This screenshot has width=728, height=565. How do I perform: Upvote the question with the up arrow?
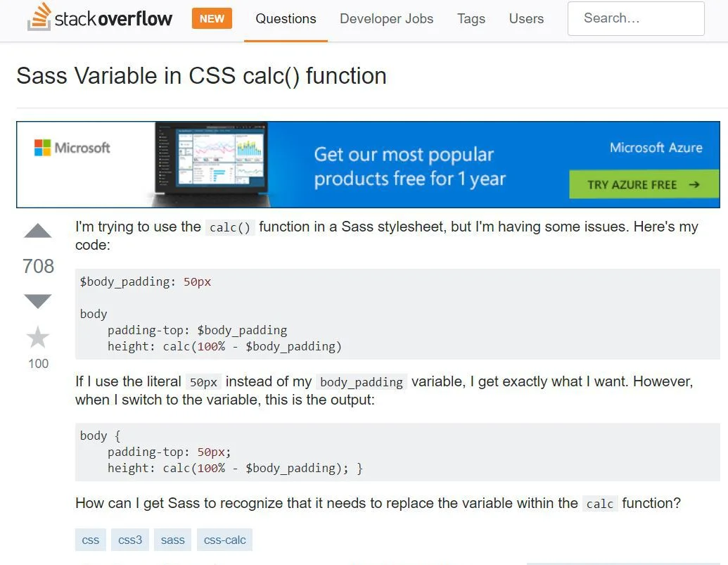pos(37,231)
